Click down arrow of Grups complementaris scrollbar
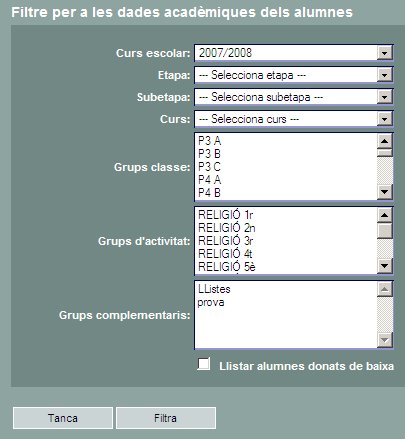Viewport: 405px width, 439px height. tap(385, 340)
